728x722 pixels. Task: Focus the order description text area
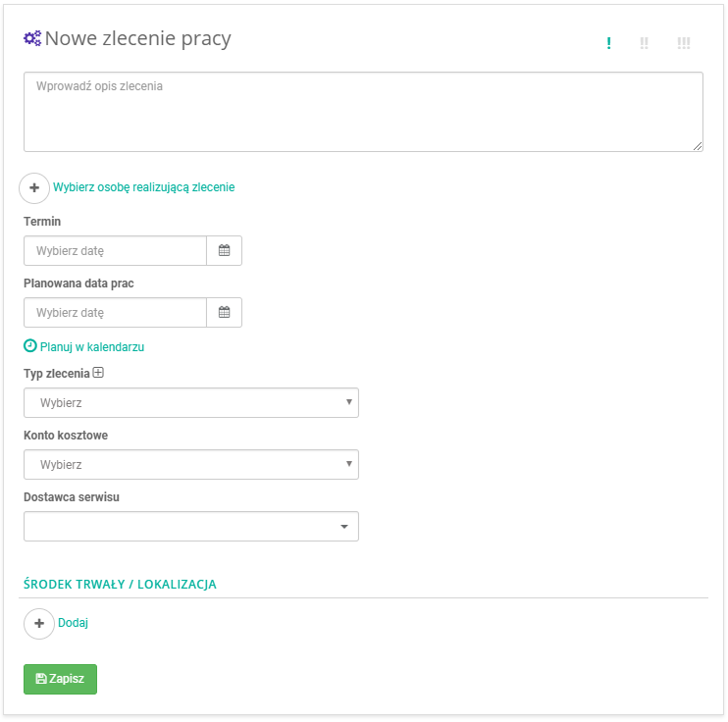[x=364, y=112]
